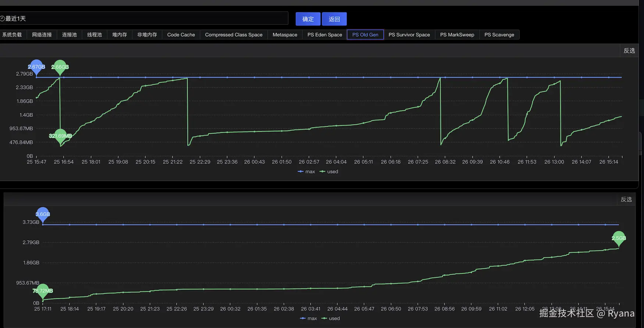Click 反选 on the lower chart
This screenshot has width=644, height=328.
[626, 200]
